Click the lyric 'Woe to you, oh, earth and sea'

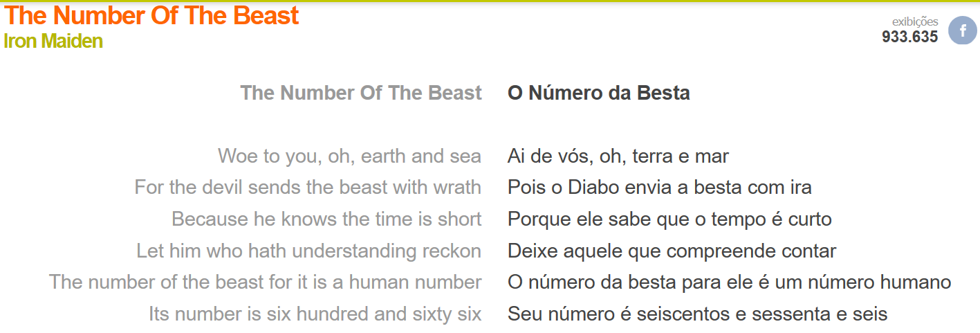pyautogui.click(x=349, y=156)
